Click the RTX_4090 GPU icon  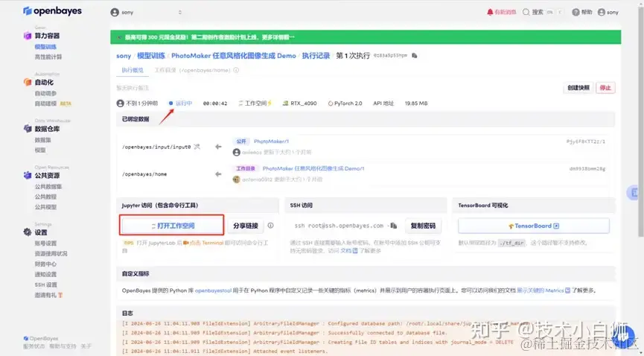pyautogui.click(x=285, y=104)
